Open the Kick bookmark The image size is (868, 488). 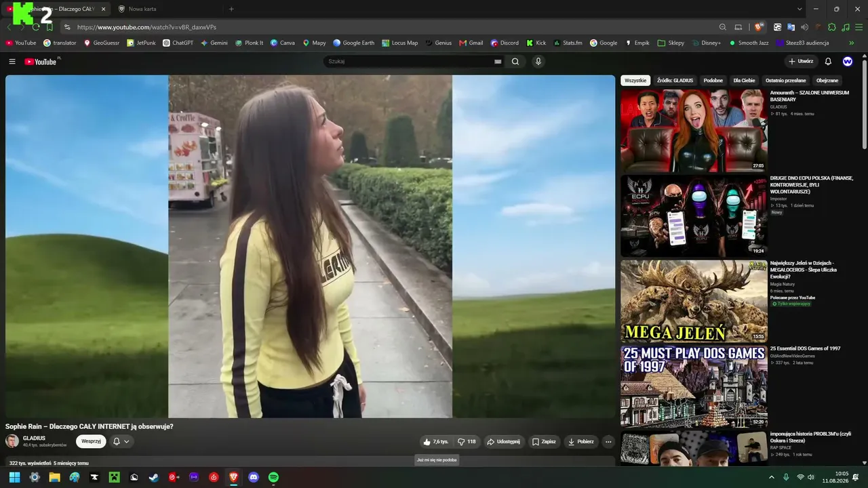pyautogui.click(x=536, y=43)
